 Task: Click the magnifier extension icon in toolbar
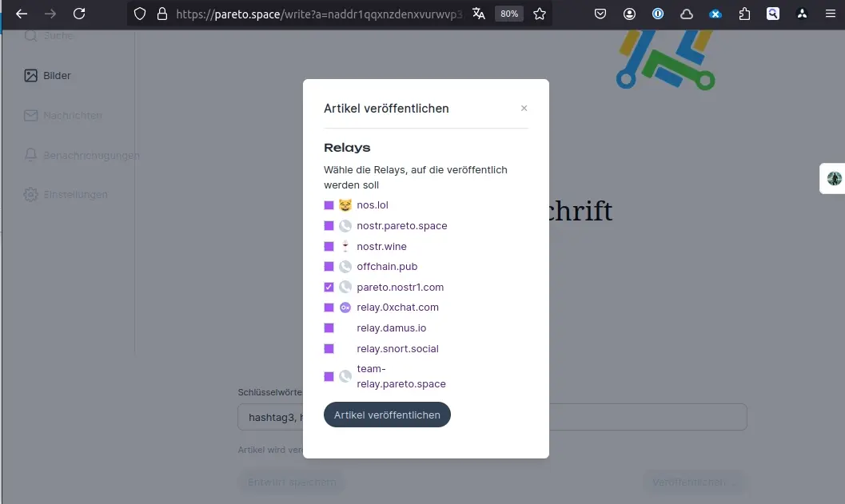(773, 14)
